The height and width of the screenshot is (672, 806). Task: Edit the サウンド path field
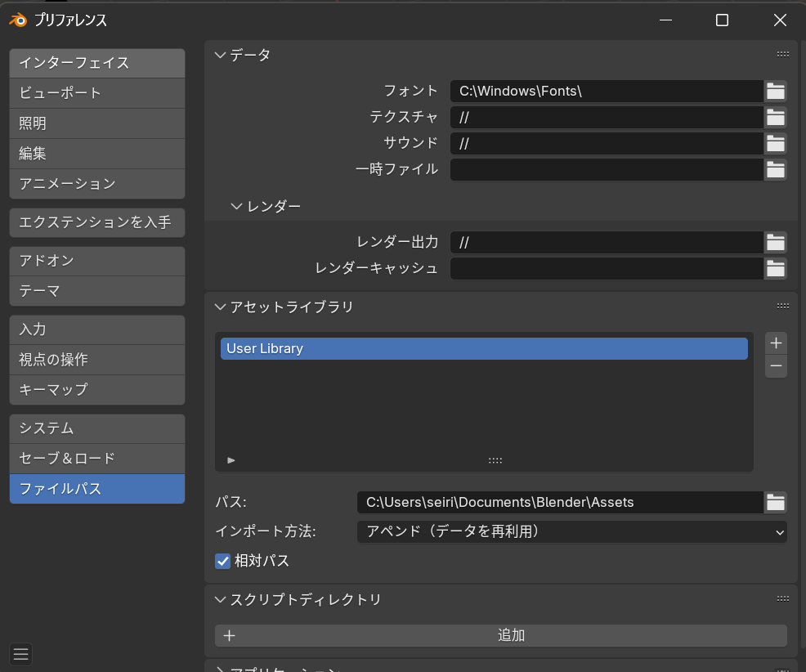607,143
